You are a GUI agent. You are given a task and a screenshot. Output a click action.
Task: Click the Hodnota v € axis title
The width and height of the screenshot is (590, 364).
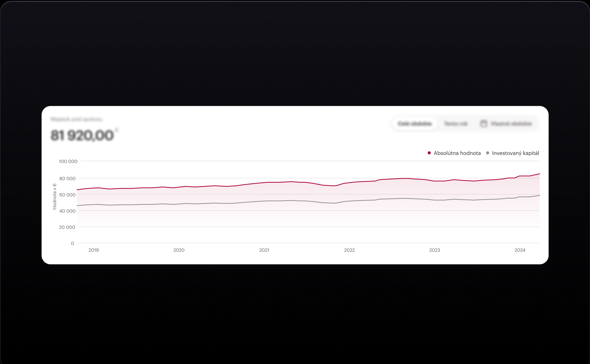55,197
